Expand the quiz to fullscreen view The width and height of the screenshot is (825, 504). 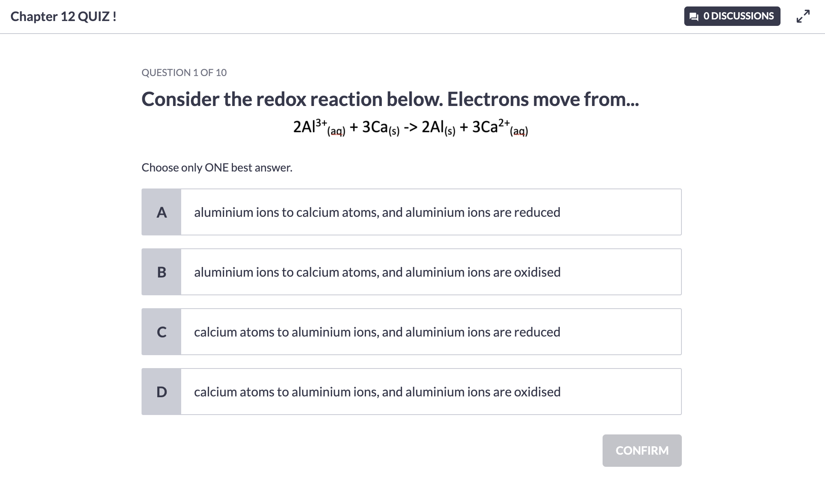(x=803, y=16)
